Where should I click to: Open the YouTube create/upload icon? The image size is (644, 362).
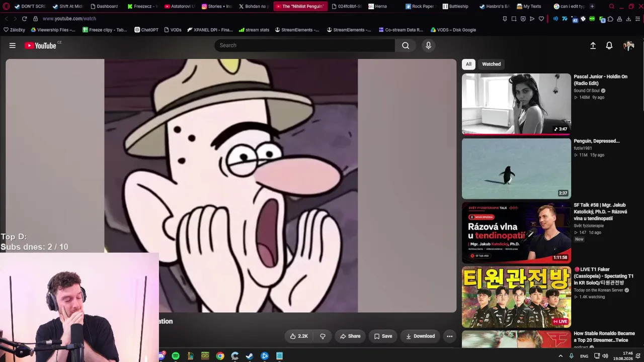(x=593, y=46)
